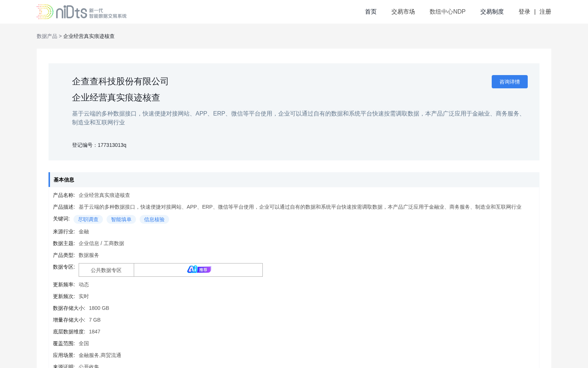Click the 企业信息 / 工商数据 value
This screenshot has width=588, height=368.
click(x=101, y=243)
